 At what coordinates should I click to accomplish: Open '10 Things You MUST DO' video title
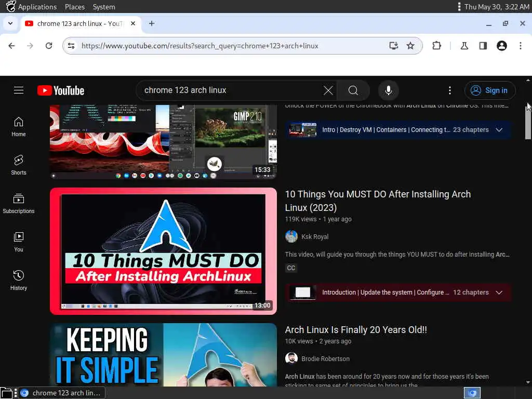[378, 201]
